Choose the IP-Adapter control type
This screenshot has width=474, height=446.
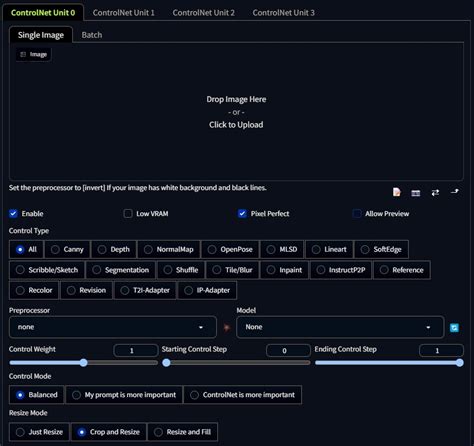coord(207,290)
